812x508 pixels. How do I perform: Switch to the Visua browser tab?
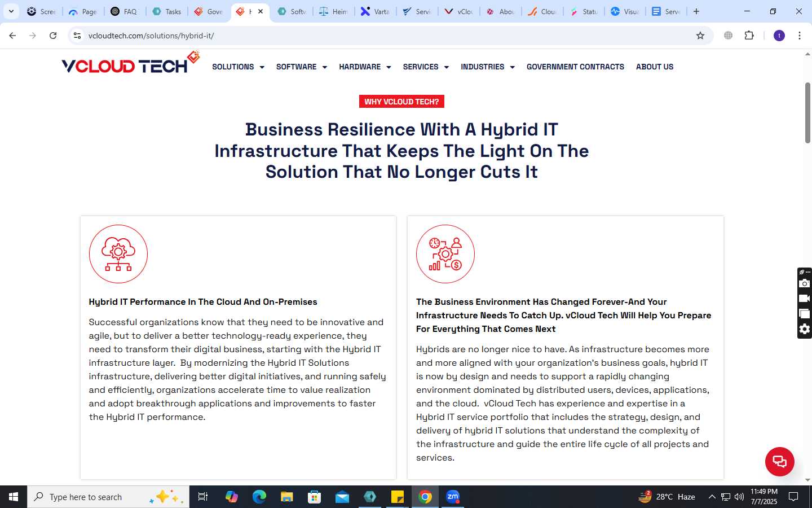[625, 11]
